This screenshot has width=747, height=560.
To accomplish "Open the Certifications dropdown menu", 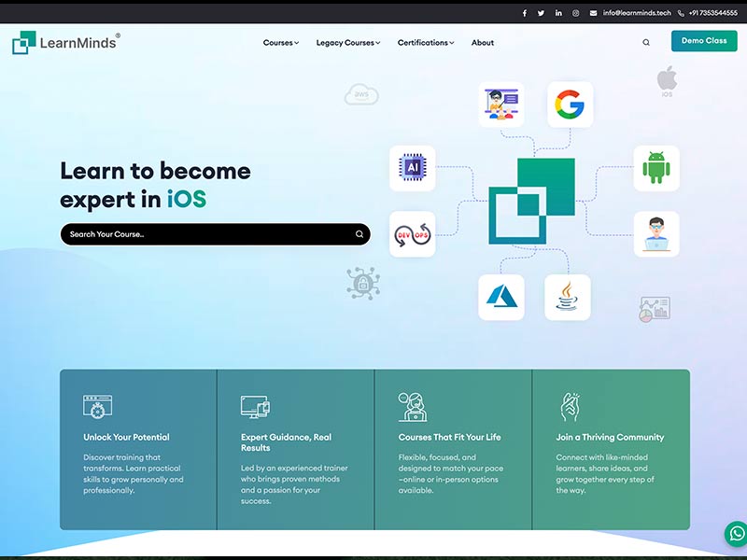I will click(426, 43).
